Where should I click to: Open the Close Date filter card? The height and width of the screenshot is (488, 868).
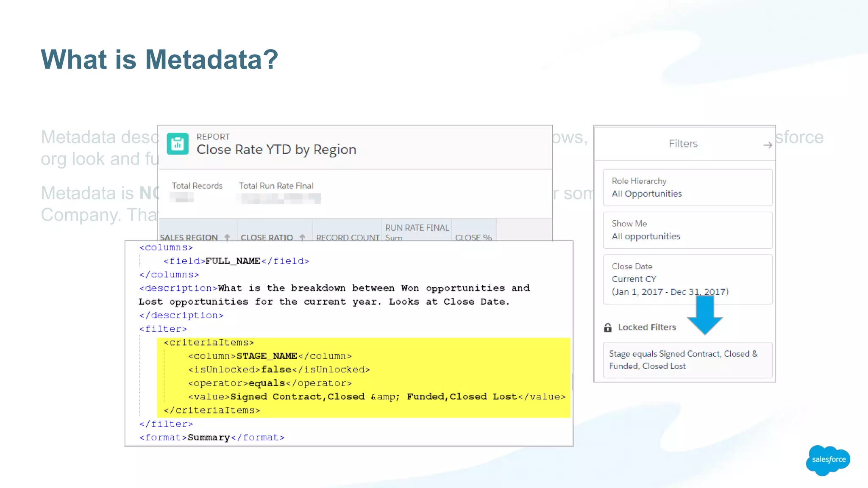point(687,279)
